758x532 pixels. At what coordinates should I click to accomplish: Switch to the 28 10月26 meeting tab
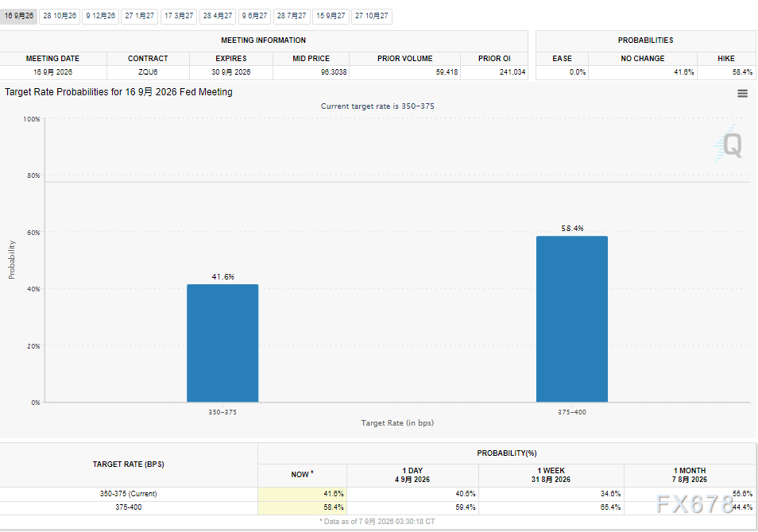[x=60, y=16]
